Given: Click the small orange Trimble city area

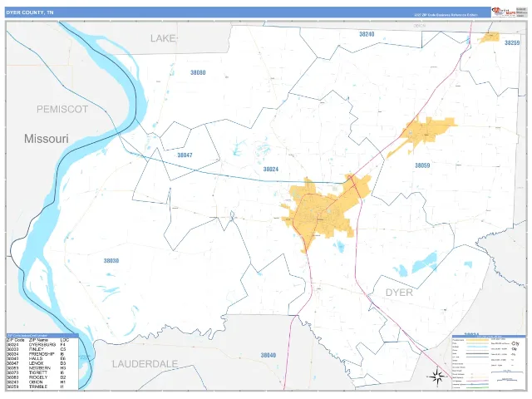Looking at the screenshot, I should pyautogui.click(x=490, y=37).
